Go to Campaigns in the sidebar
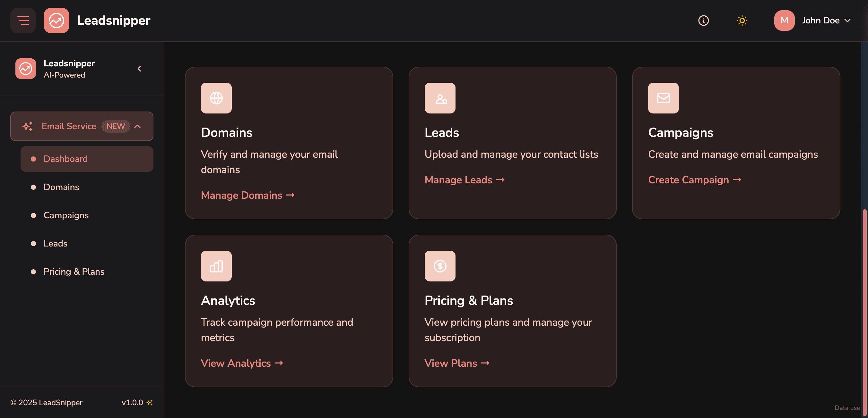The image size is (868, 418). [66, 215]
